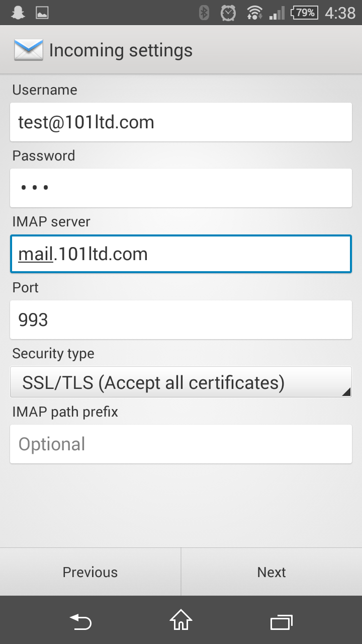Tap the IMAP server field mail.101ltd.com
Screen dimensions: 362x644
(x=181, y=254)
